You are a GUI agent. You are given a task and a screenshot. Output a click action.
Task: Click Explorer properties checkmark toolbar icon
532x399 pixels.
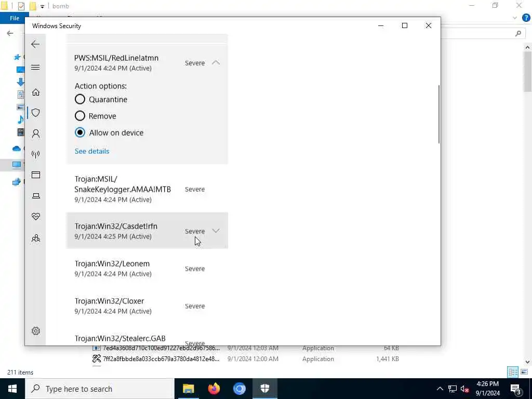[21, 6]
